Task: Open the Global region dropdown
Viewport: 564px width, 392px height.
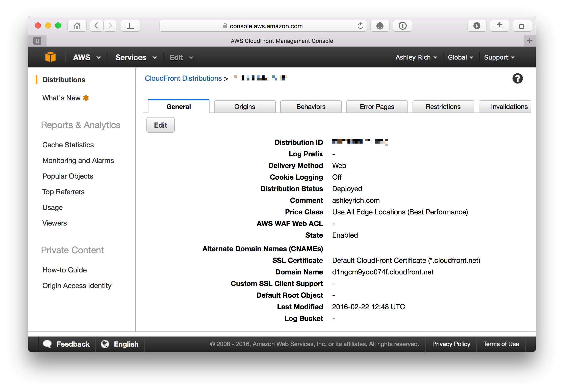Action: 460,58
